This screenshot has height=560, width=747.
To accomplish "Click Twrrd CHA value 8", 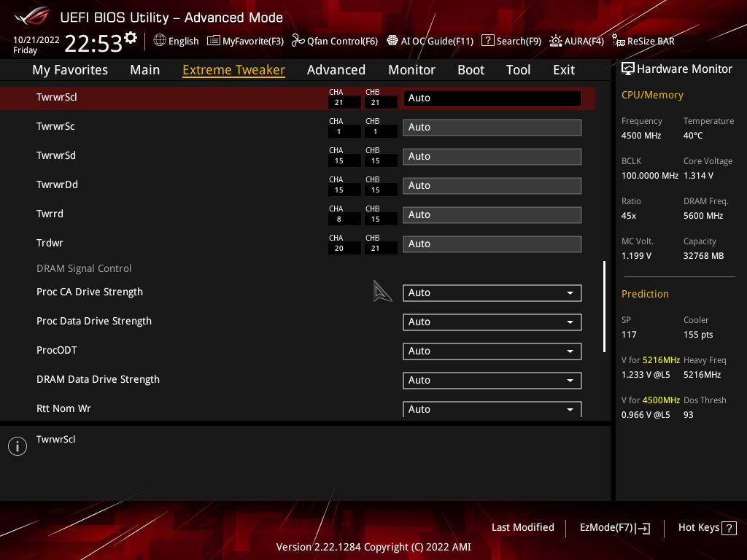I will (x=338, y=219).
